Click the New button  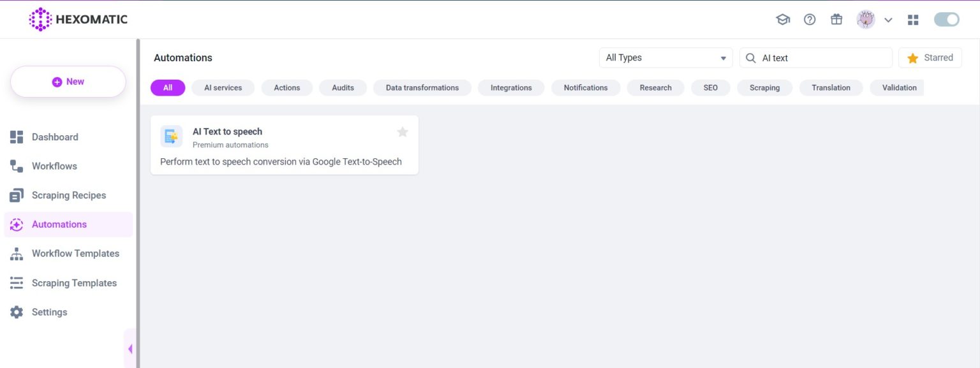(68, 81)
